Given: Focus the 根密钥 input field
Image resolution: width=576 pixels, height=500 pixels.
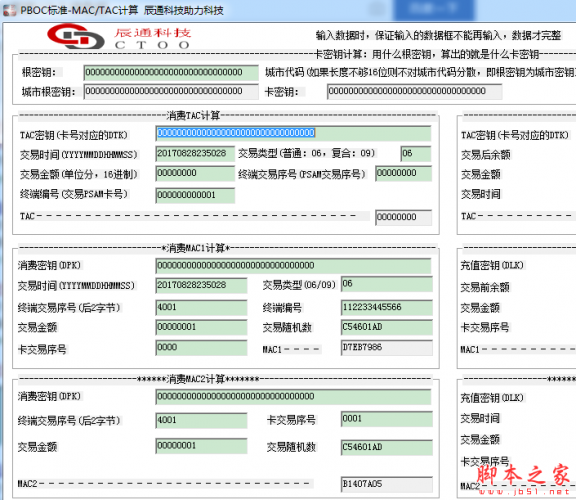Looking at the screenshot, I should (x=171, y=72).
